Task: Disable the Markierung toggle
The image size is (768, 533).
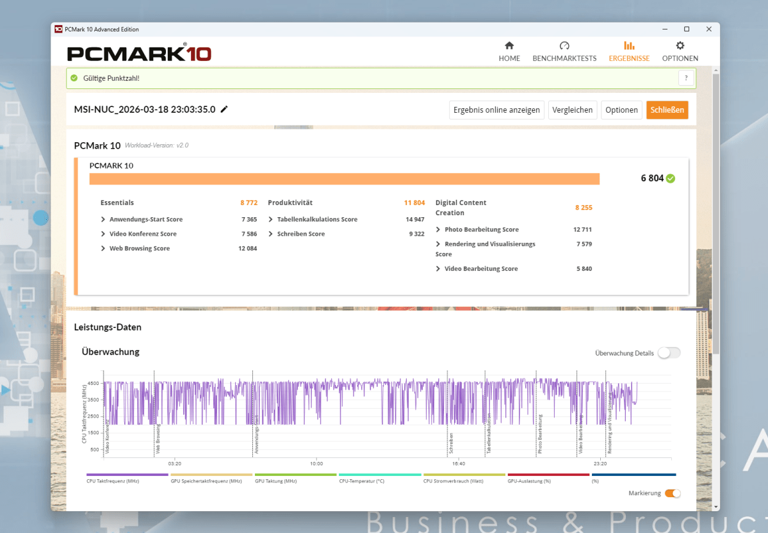Action: (673, 493)
